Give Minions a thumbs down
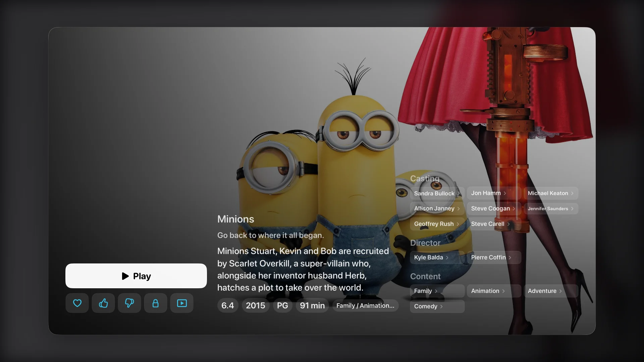 point(129,303)
